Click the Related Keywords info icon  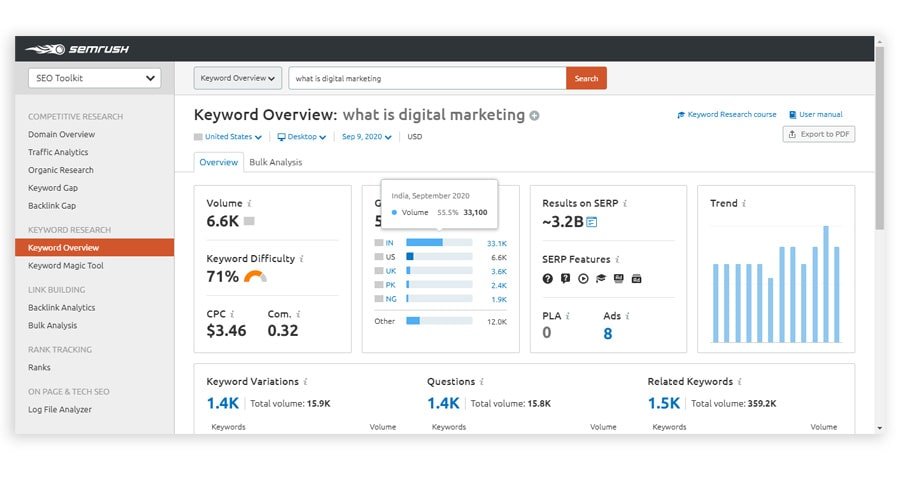[740, 382]
